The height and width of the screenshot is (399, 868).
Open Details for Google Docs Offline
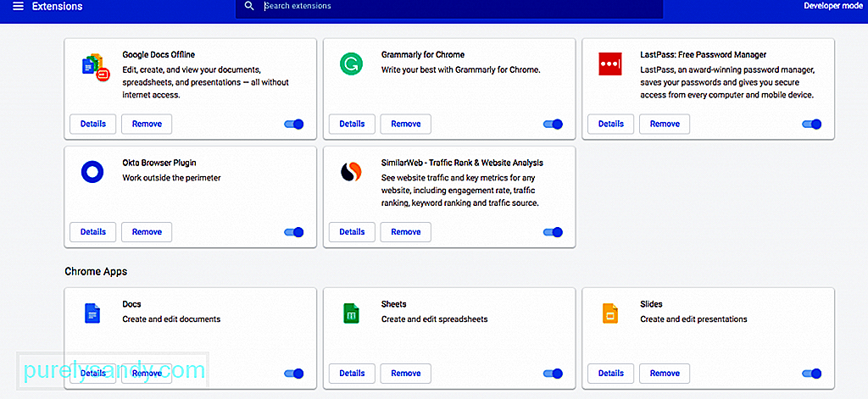(x=93, y=124)
